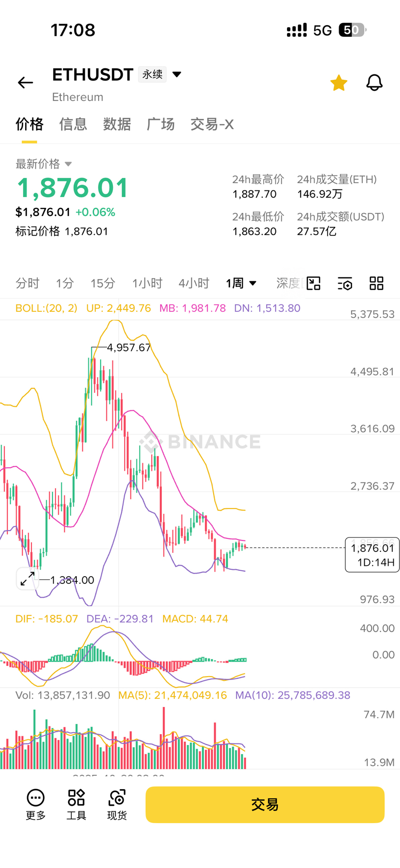Tap the 74.7M volume axis label

click(x=379, y=714)
